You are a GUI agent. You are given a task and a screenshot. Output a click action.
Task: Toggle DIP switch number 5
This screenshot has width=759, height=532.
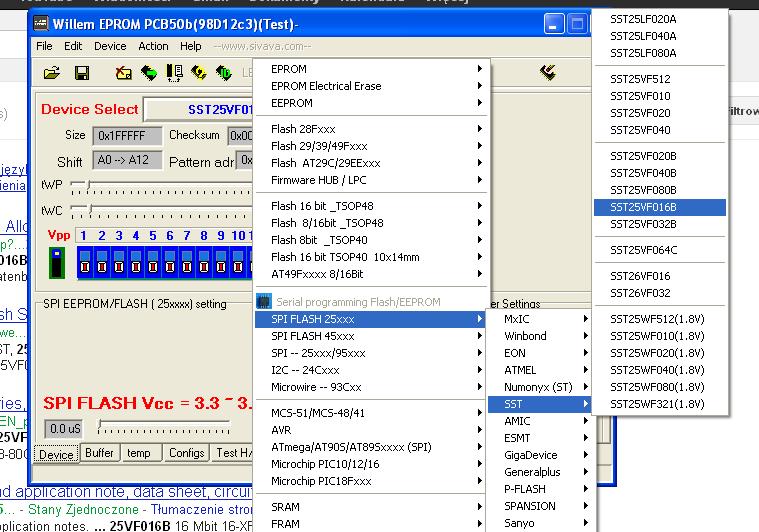coord(154,263)
